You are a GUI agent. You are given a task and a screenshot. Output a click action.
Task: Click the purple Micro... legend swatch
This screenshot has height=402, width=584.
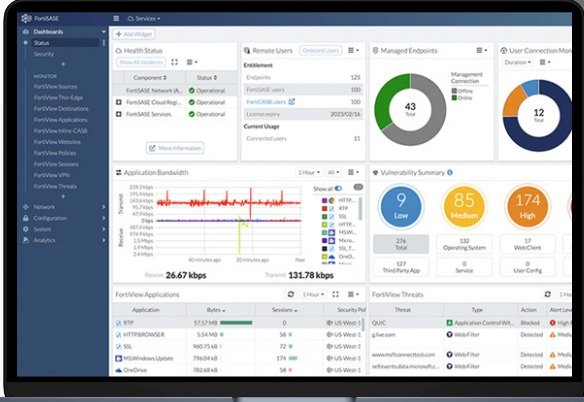pyautogui.click(x=324, y=240)
